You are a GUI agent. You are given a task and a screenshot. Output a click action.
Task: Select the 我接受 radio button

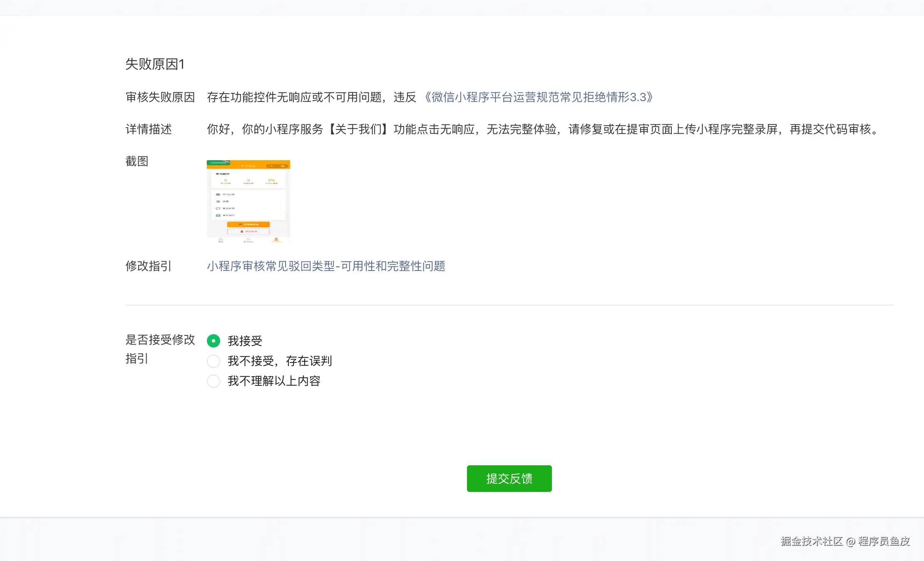(x=214, y=341)
